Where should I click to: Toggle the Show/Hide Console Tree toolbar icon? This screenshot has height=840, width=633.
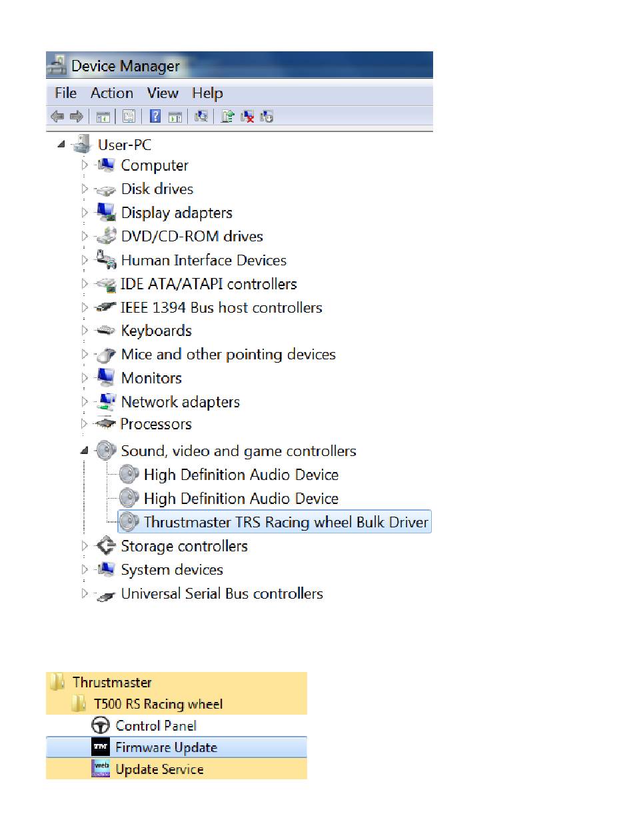click(x=103, y=117)
